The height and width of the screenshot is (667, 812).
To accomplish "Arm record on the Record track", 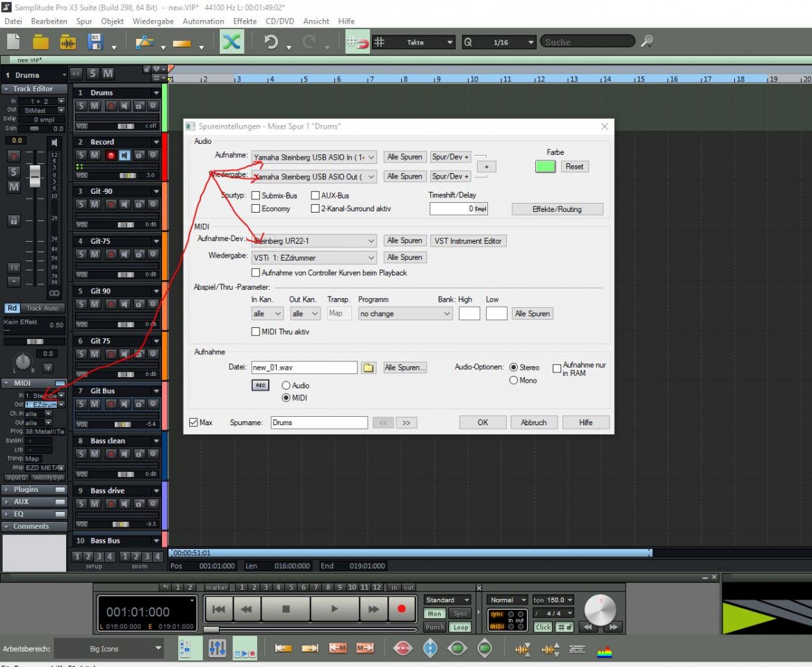I will click(x=111, y=155).
